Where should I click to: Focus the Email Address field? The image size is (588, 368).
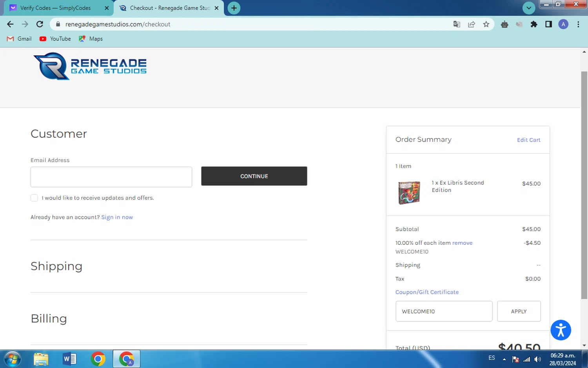coord(111,177)
